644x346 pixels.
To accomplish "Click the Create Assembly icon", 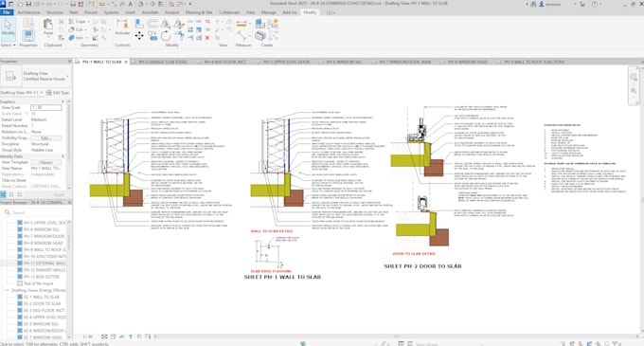I will (260, 24).
